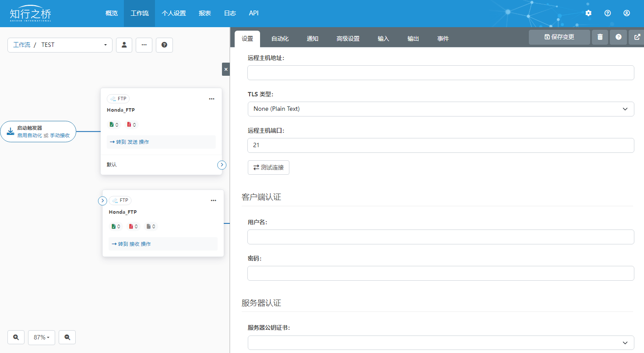The height and width of the screenshot is (353, 644).
Task: Open the 服务器公钥证书 dropdown
Action: [x=440, y=342]
